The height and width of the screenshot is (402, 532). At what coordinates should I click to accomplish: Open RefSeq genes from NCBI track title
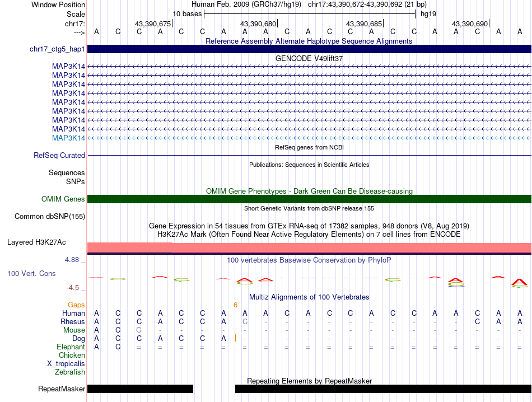pyautogui.click(x=309, y=147)
